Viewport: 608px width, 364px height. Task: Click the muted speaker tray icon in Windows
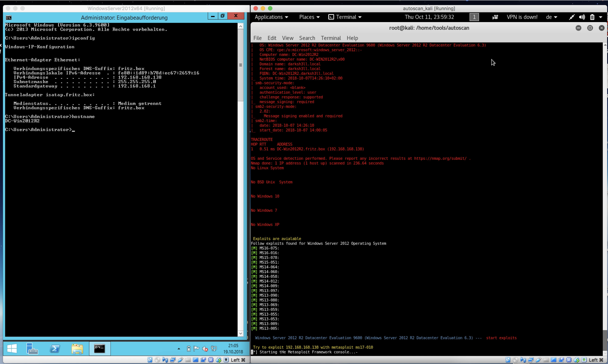coord(205,349)
